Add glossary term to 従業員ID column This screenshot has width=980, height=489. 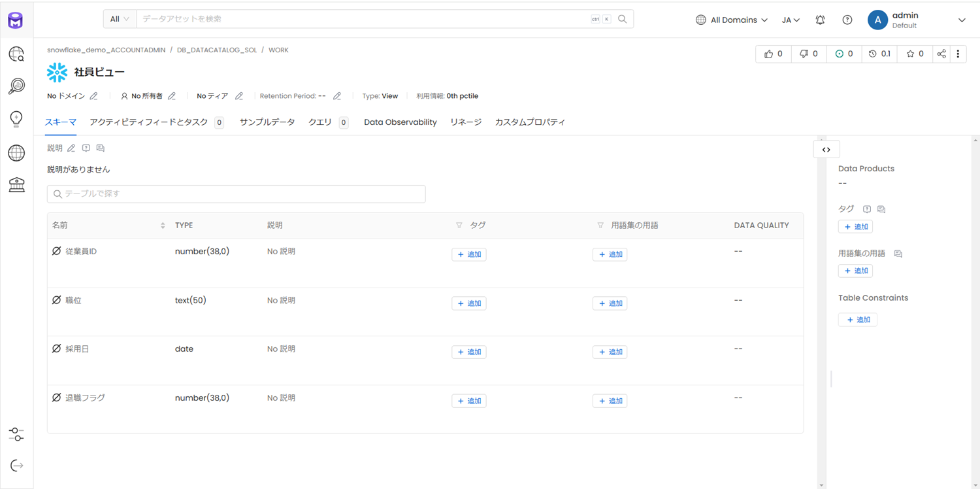click(x=610, y=254)
